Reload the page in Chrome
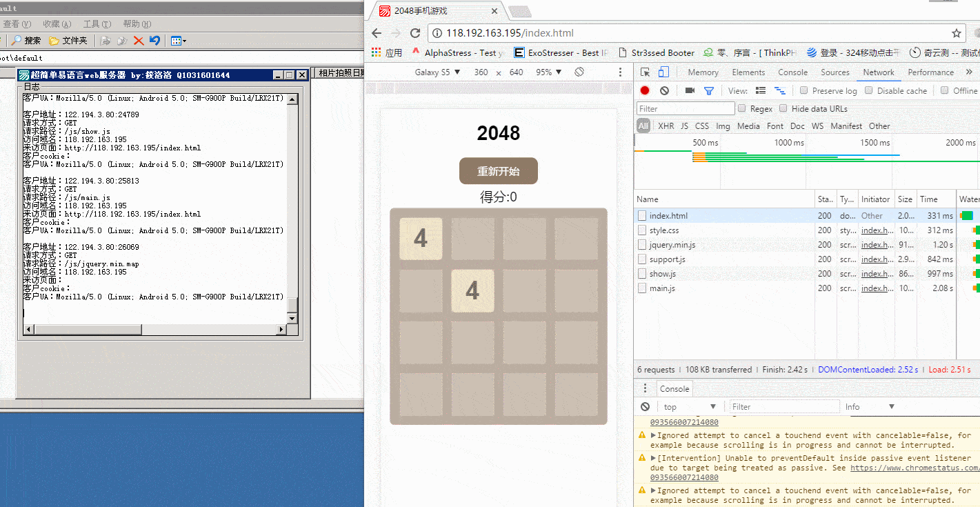980x507 pixels. 415,33
